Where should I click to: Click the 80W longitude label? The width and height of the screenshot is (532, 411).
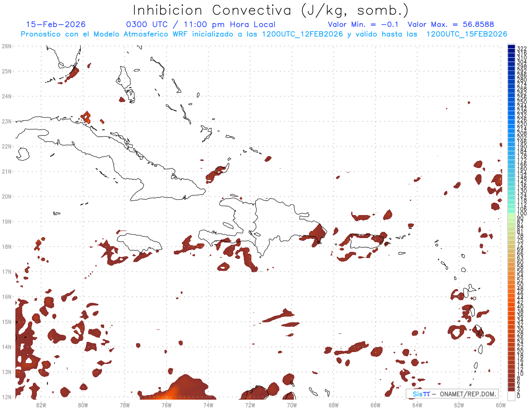click(x=83, y=405)
